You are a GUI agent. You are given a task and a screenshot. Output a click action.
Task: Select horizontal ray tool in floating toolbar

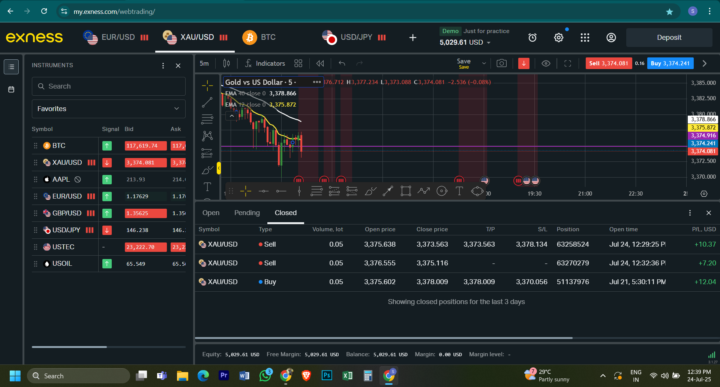[x=281, y=191]
